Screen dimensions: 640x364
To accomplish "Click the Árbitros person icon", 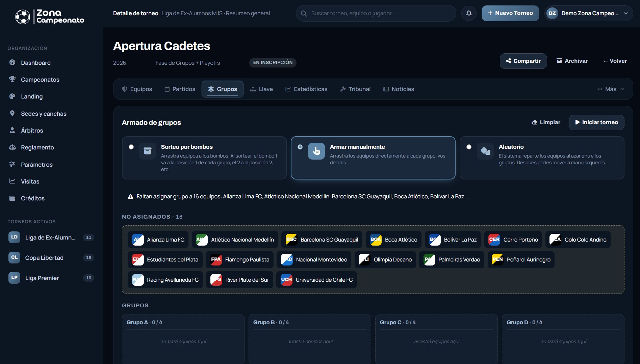I will [x=12, y=130].
